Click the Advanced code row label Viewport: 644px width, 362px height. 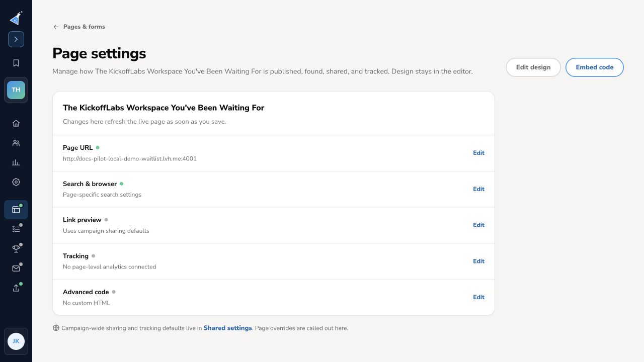[x=86, y=292]
